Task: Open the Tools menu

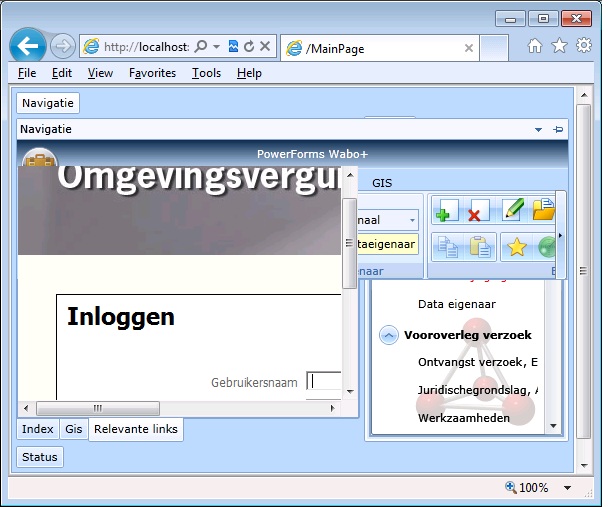Action: pyautogui.click(x=206, y=73)
